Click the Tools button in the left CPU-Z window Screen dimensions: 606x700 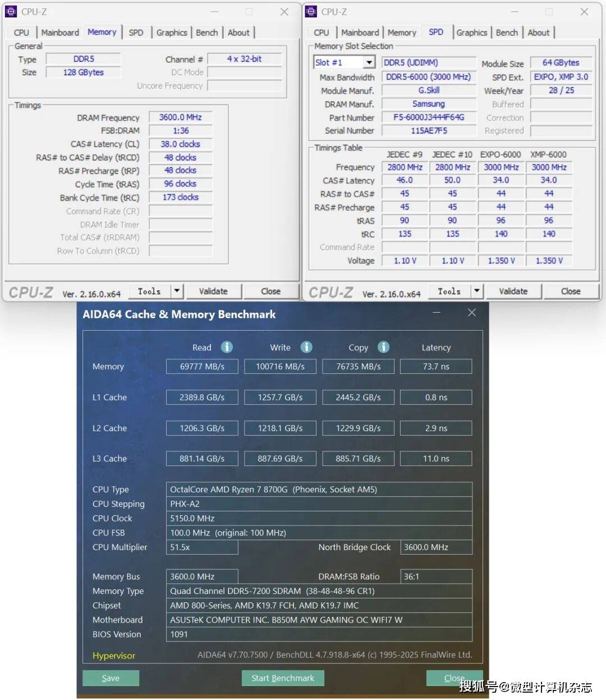150,291
